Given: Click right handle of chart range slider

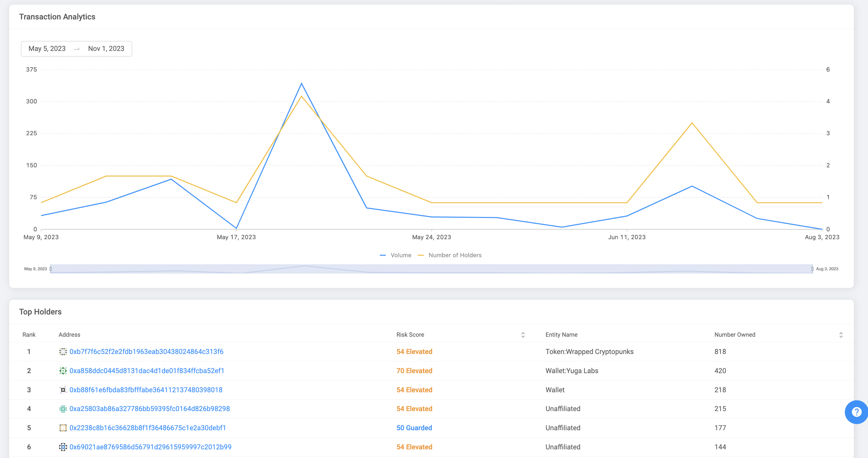Looking at the screenshot, I should (812, 269).
